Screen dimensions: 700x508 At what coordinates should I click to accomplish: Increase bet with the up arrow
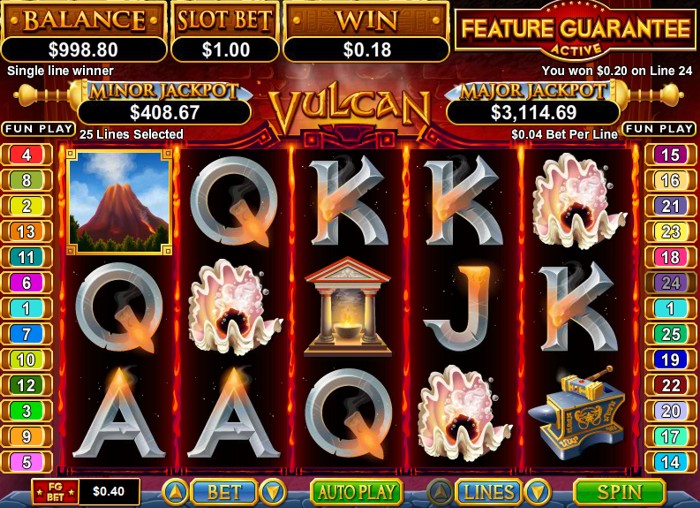point(174,492)
